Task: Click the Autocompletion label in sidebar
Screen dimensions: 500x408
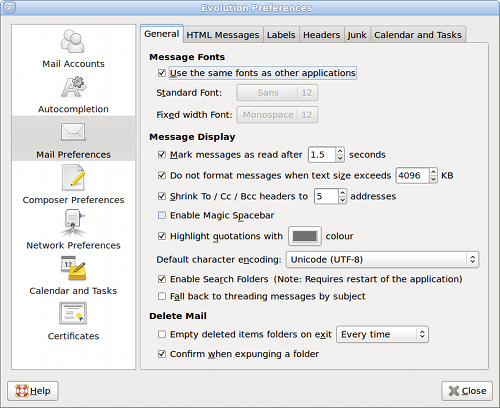Action: (x=73, y=109)
